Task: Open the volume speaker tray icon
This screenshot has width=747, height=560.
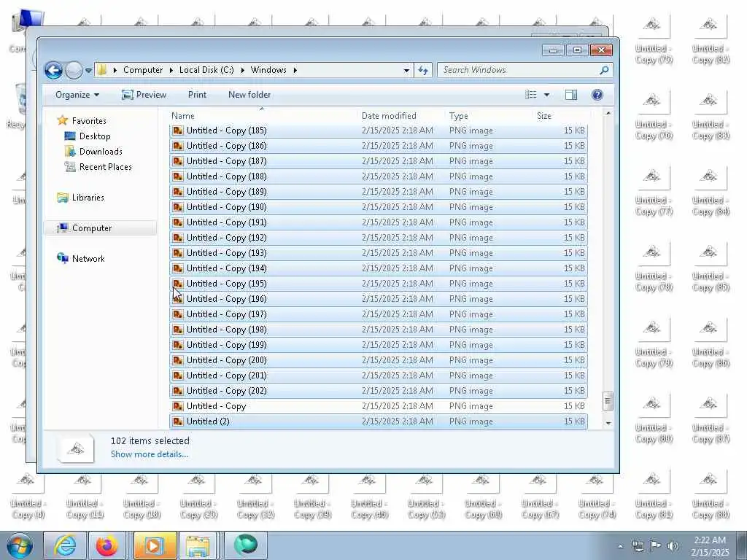Action: [x=673, y=546]
